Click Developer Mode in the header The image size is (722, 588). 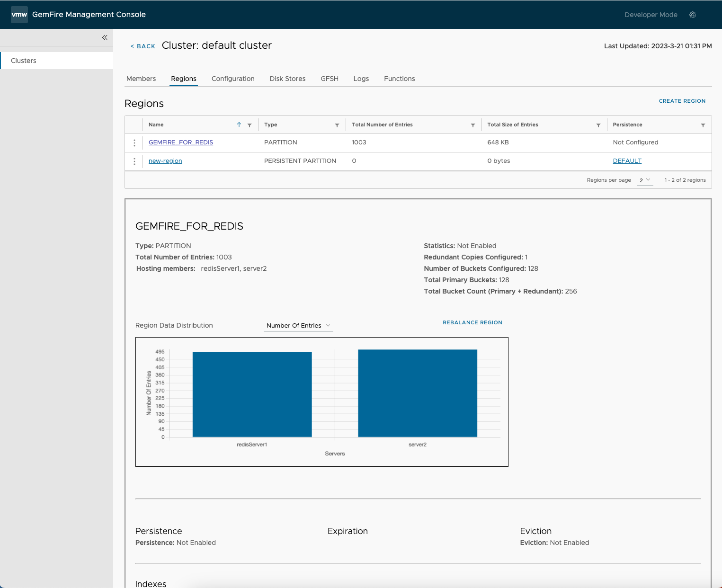pos(651,15)
